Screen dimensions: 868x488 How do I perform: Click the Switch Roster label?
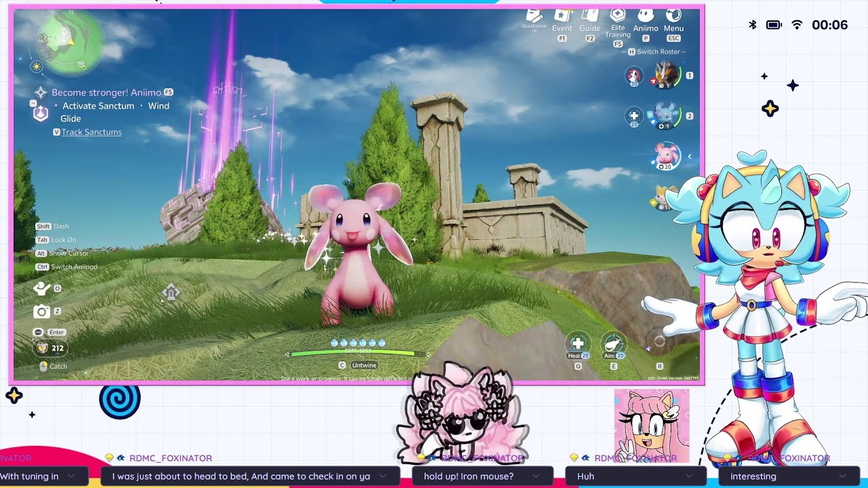(x=656, y=52)
